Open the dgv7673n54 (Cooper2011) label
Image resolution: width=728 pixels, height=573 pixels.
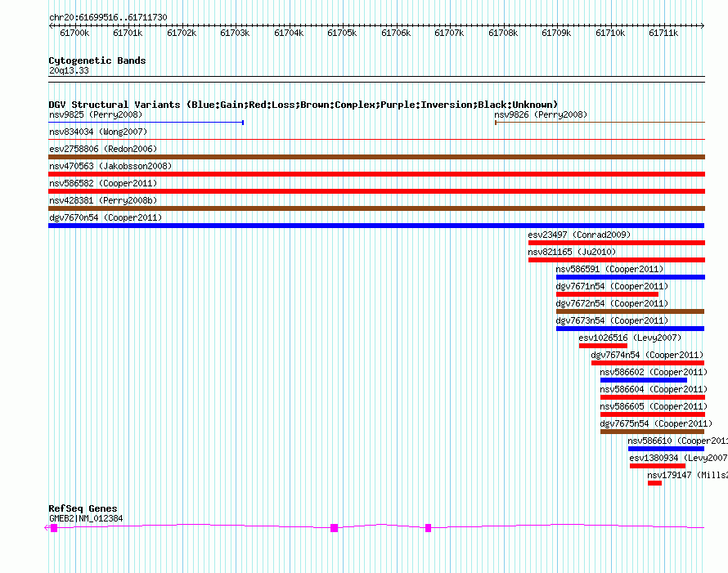click(x=612, y=320)
